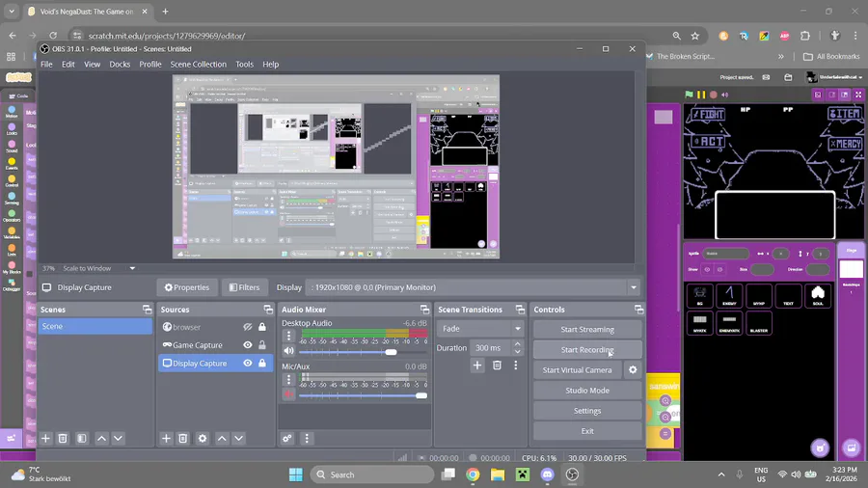Open OBS Docks menu
The width and height of the screenshot is (868, 488).
120,65
